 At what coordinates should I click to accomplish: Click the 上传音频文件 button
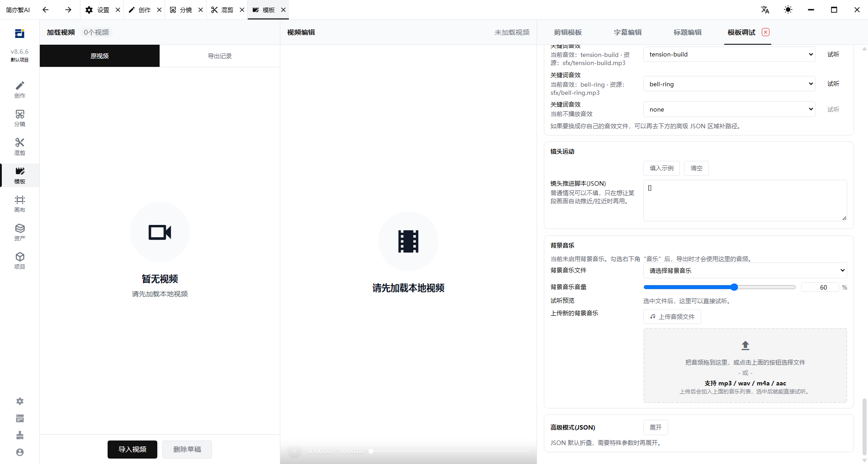672,317
